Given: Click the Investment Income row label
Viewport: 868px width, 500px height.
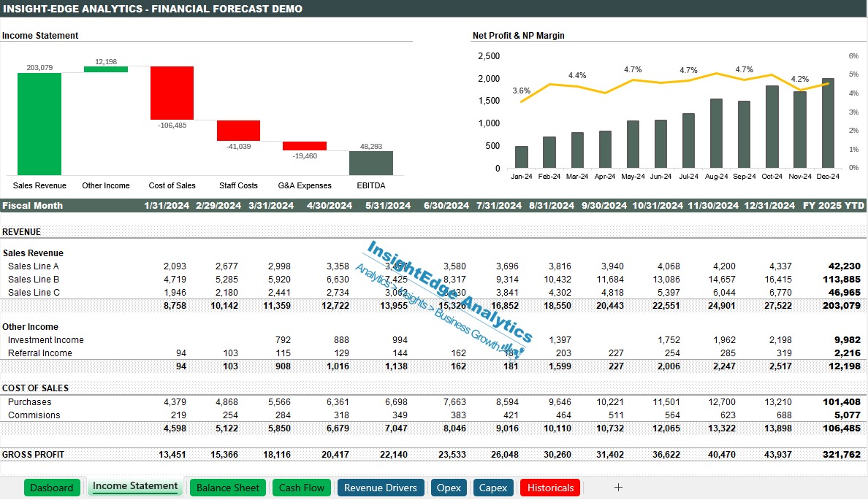Looking at the screenshot, I should coord(45,340).
